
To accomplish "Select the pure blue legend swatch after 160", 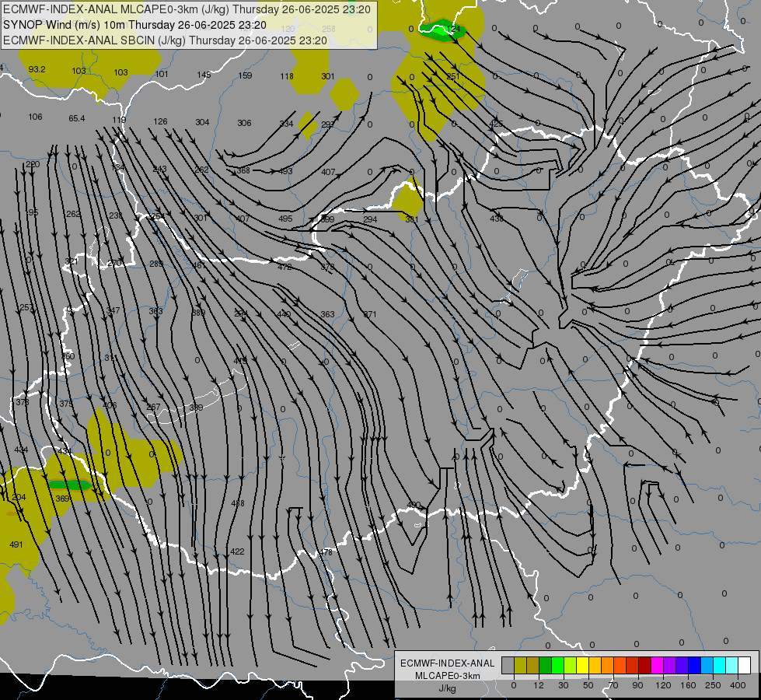I will point(694,665).
